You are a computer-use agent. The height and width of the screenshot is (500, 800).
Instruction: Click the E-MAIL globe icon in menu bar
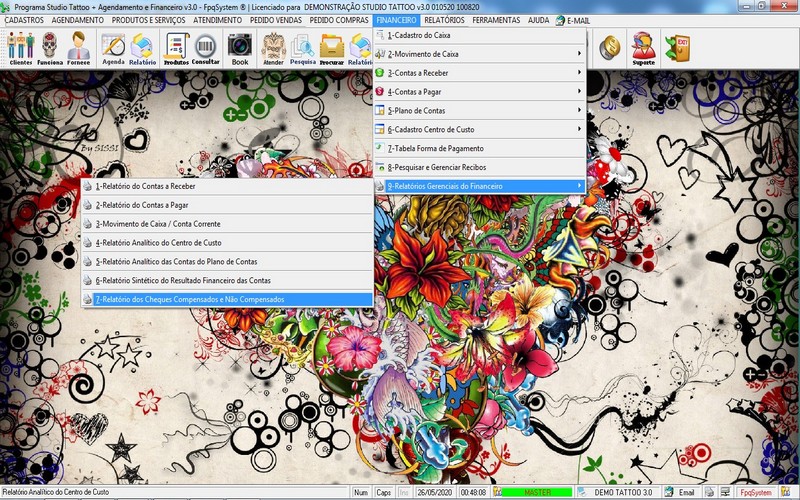pyautogui.click(x=560, y=20)
